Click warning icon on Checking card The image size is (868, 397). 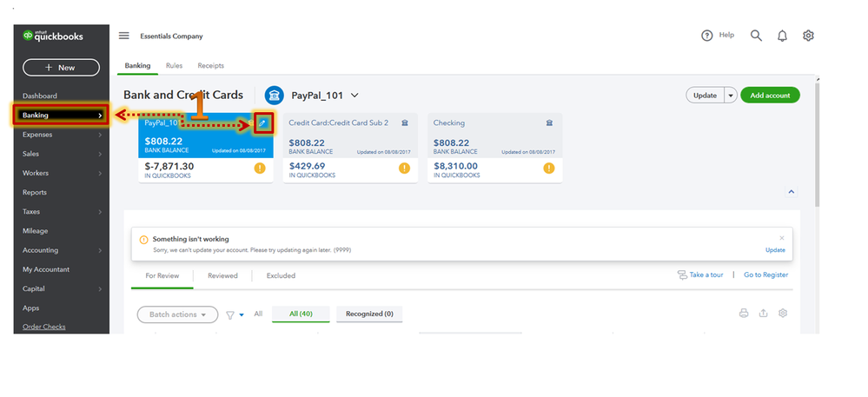point(549,169)
